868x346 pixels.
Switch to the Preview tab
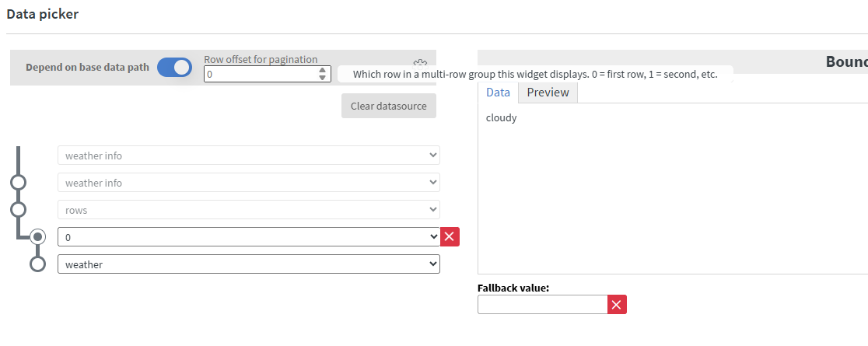pos(548,93)
